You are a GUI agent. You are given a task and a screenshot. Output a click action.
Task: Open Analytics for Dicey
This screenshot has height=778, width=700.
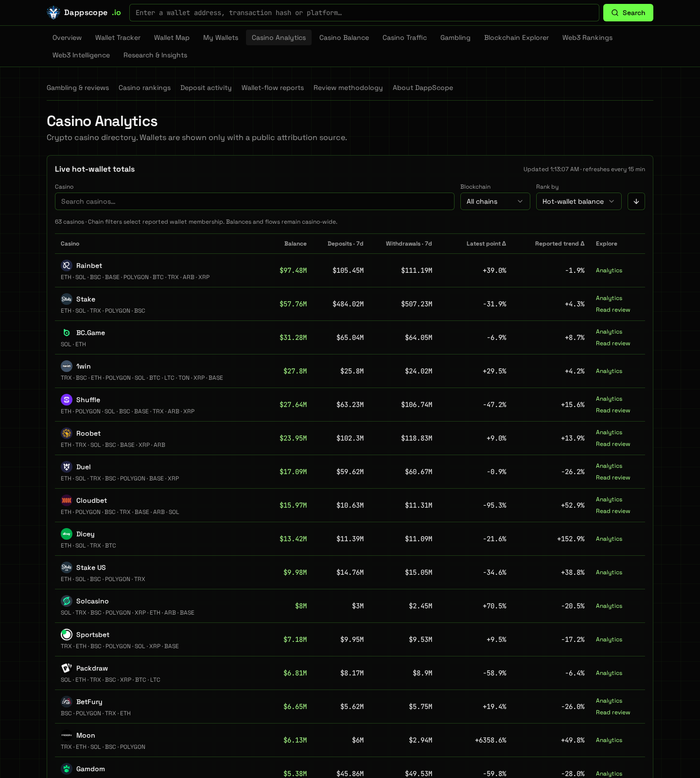click(x=609, y=539)
